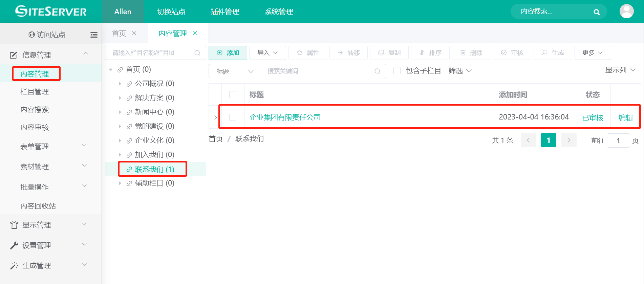Click the 属性 star toolbar button
Viewport: 644px width, 284px height.
click(x=307, y=53)
